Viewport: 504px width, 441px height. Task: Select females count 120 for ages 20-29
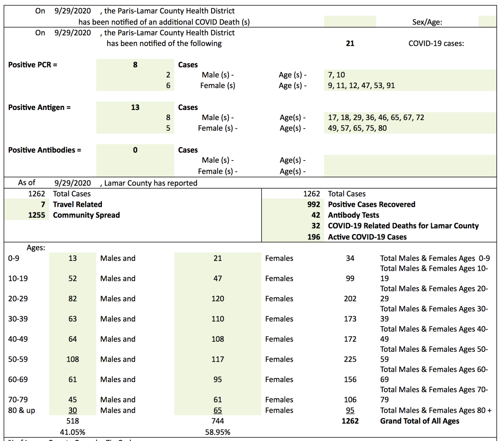[218, 299]
